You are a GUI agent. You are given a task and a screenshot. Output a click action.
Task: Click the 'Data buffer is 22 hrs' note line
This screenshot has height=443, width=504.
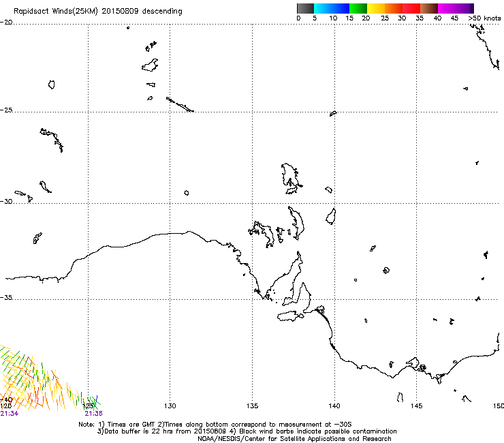[x=247, y=431]
